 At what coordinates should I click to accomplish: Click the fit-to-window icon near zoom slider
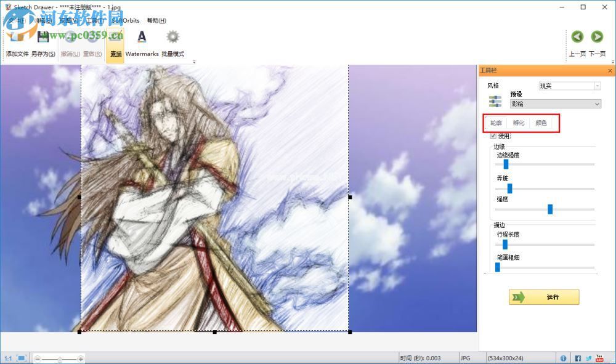click(x=20, y=358)
